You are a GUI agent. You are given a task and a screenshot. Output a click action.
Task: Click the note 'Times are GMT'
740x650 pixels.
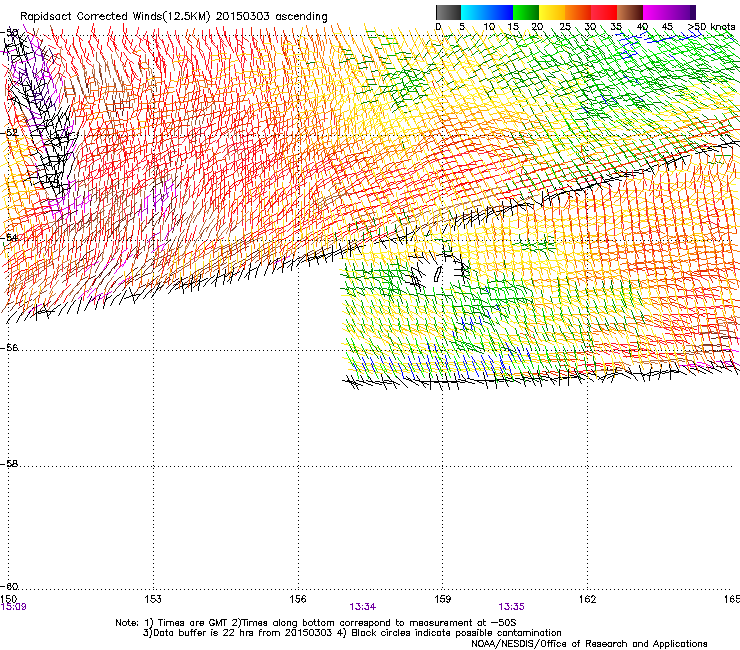(x=193, y=623)
